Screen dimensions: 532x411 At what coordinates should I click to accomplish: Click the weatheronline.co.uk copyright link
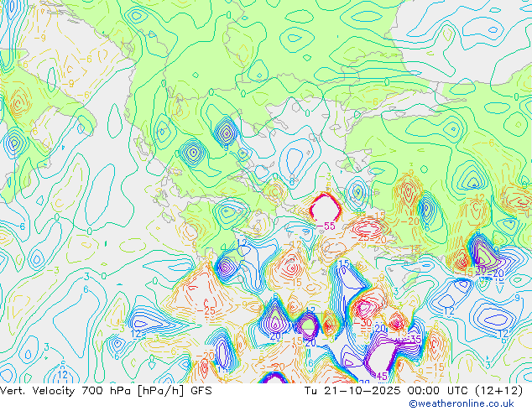pos(462,403)
